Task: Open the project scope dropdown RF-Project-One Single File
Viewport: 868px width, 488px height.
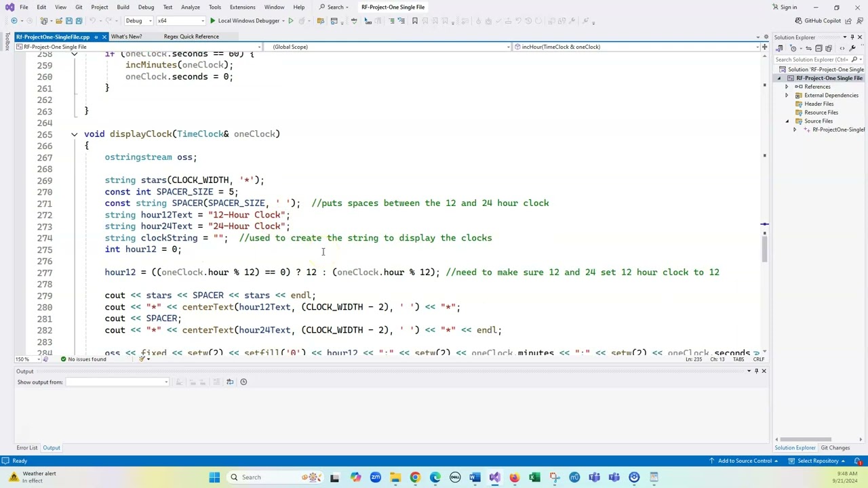Action: point(140,47)
